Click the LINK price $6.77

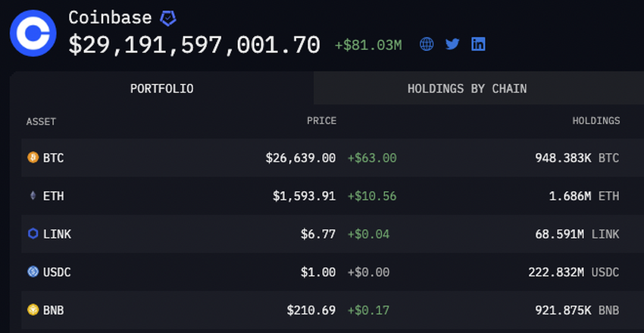[318, 234]
